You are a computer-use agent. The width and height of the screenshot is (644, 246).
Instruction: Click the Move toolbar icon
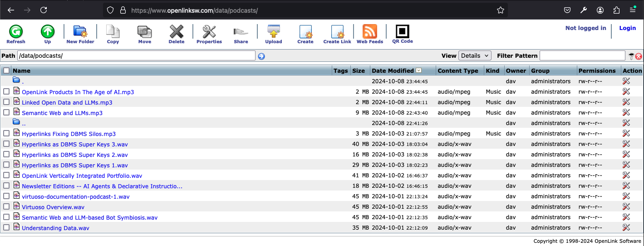tap(145, 31)
